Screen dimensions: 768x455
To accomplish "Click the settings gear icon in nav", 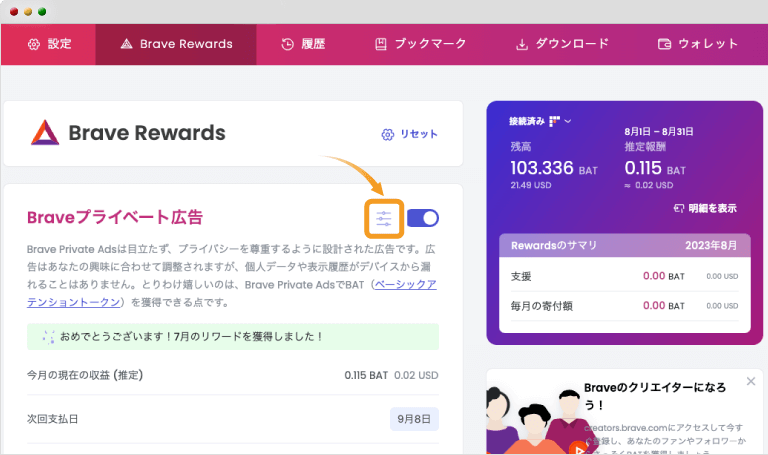I will [x=34, y=45].
